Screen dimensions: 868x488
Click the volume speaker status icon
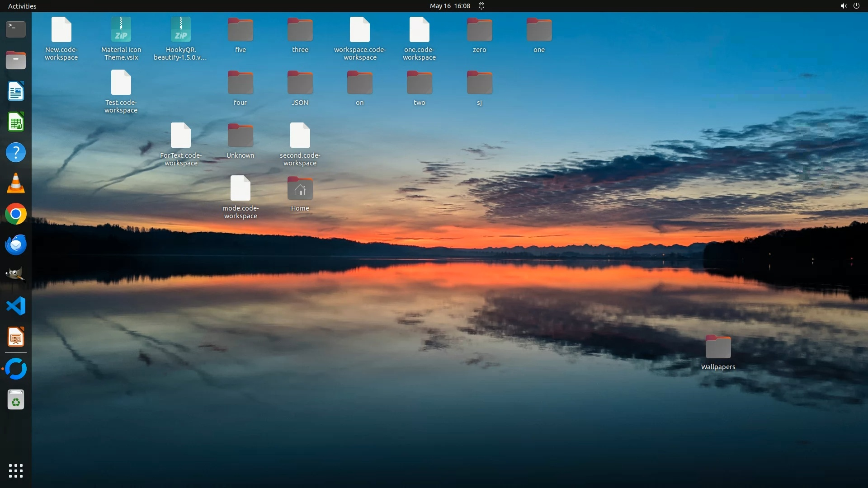[x=843, y=6]
